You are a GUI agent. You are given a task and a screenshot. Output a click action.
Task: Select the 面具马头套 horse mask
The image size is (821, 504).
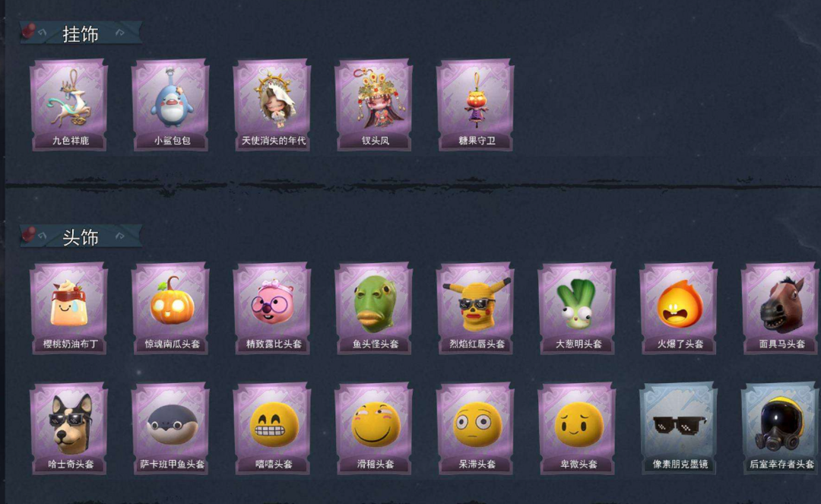[781, 309]
